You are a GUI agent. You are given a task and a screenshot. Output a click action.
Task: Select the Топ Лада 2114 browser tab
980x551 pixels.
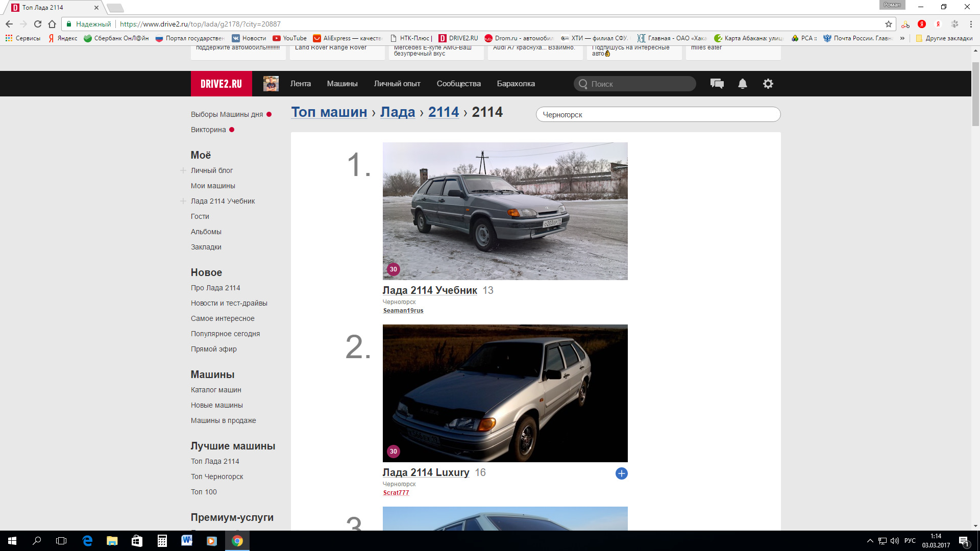tap(55, 8)
